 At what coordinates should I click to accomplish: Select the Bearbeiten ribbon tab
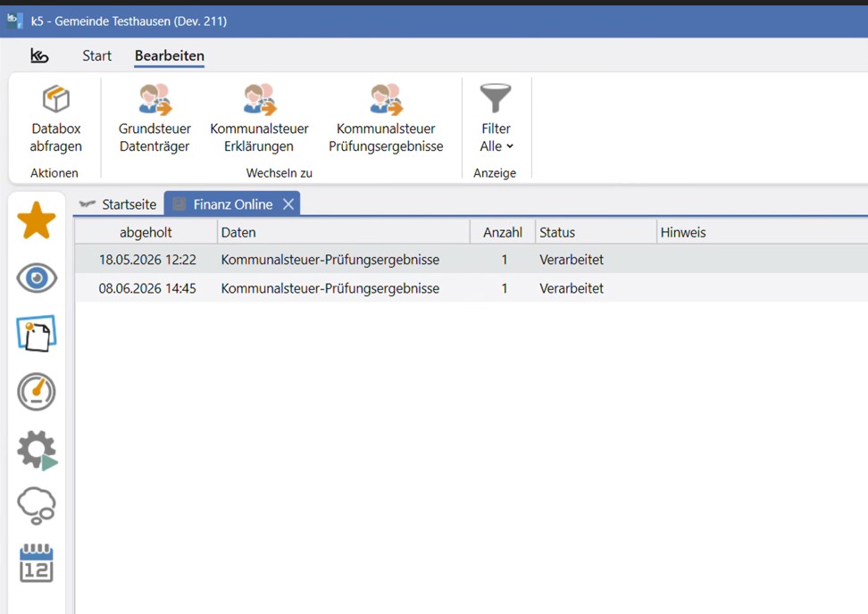pyautogui.click(x=170, y=56)
